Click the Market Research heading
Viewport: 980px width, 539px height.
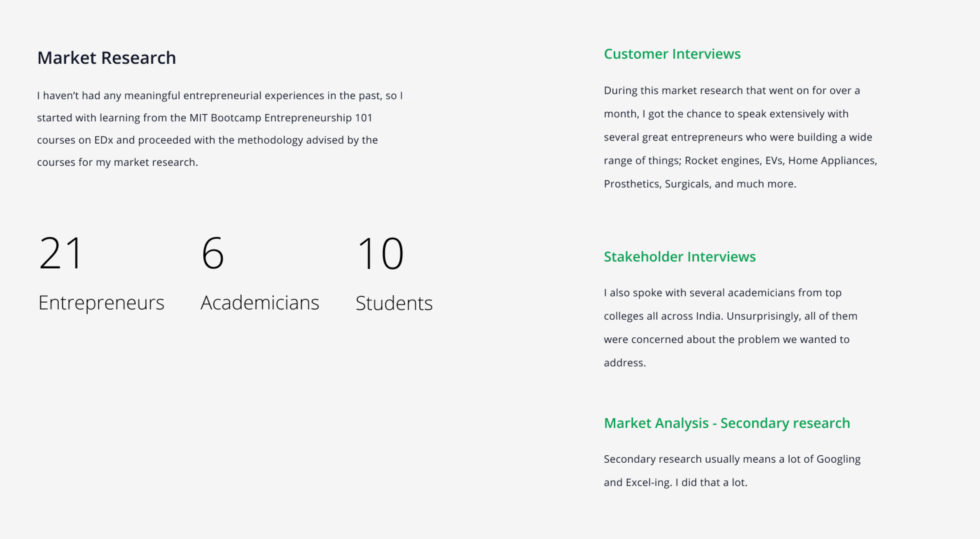107,58
